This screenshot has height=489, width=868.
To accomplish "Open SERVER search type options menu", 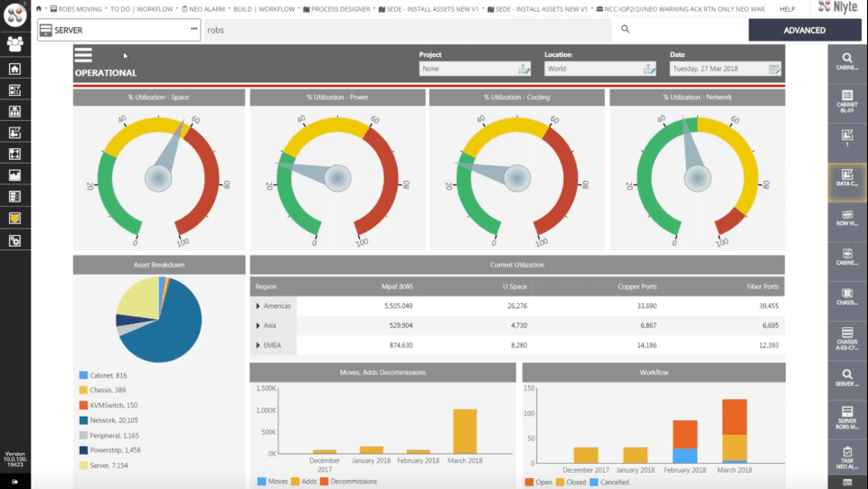I will point(193,29).
